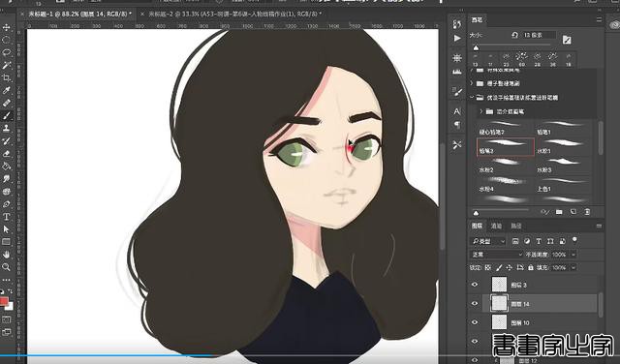Select the Paint Bucket tool
This screenshot has width=620, height=364.
coord(7,167)
